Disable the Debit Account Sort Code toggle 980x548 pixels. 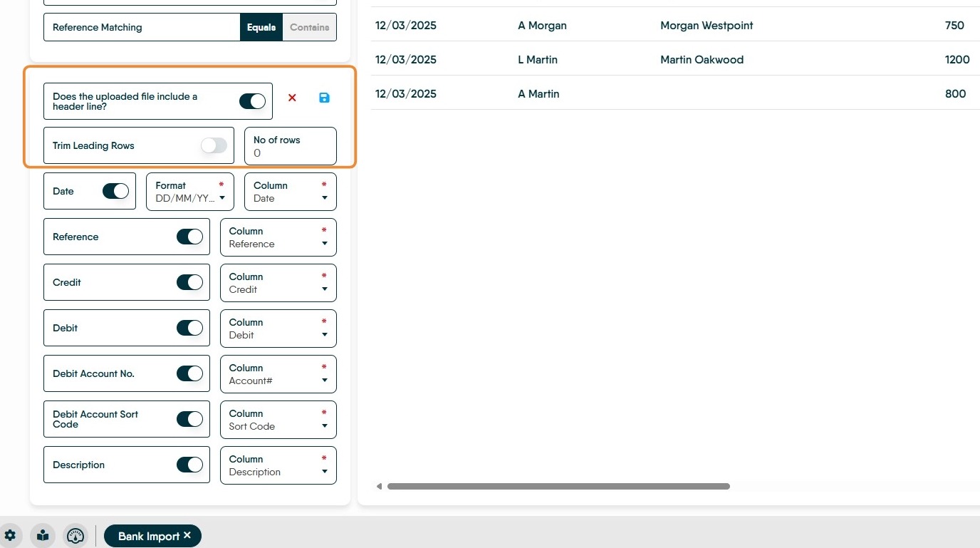[x=190, y=419]
